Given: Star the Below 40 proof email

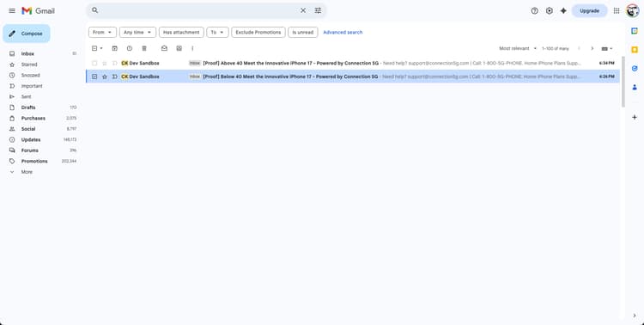Looking at the screenshot, I should tap(104, 77).
